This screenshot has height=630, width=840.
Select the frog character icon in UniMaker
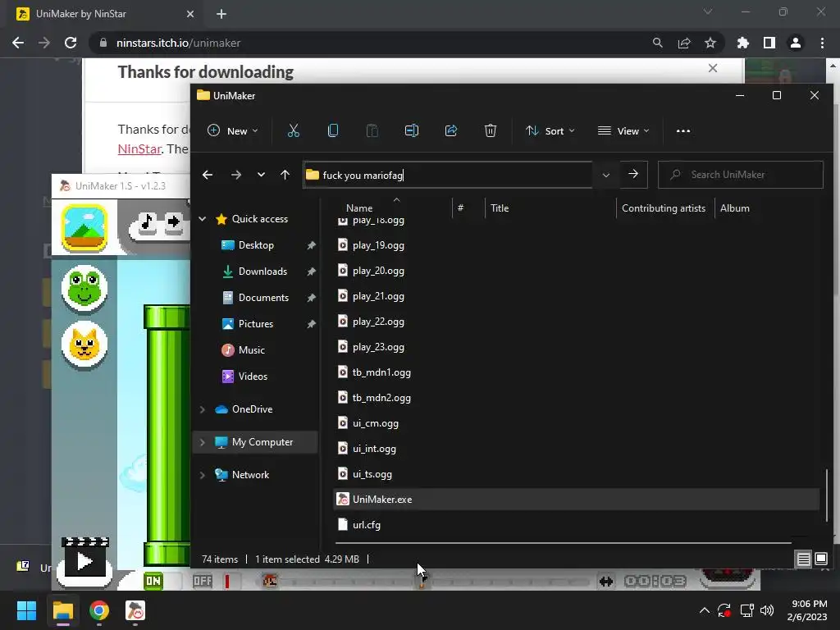tap(84, 289)
